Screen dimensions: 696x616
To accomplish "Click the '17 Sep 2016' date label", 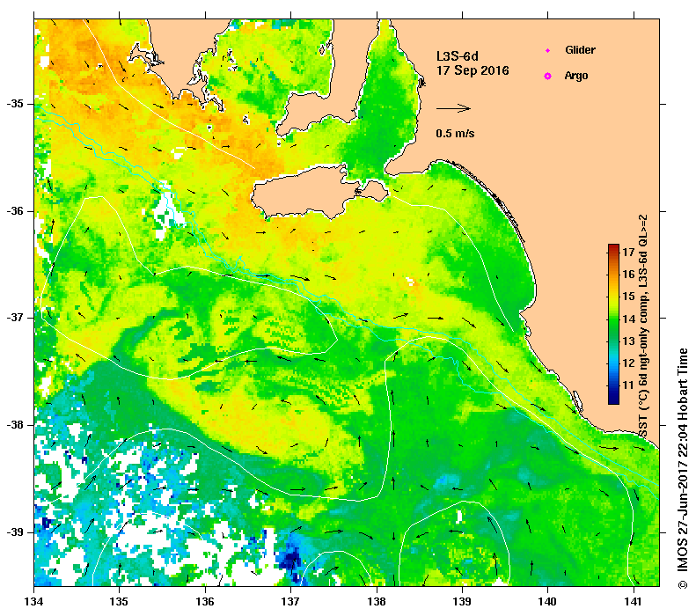I will tap(473, 70).
